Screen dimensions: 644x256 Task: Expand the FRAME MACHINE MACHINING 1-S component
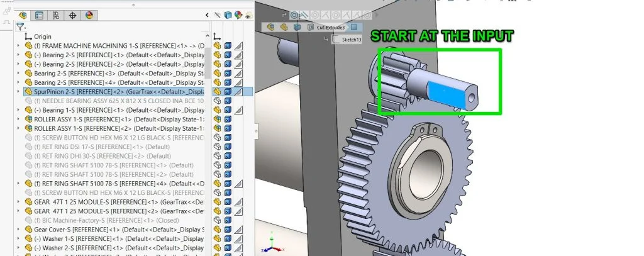click(18, 46)
